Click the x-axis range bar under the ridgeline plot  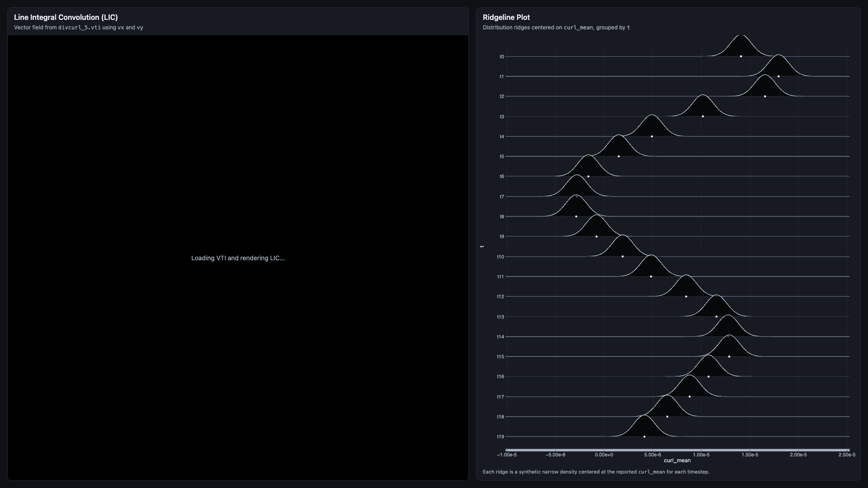click(677, 450)
